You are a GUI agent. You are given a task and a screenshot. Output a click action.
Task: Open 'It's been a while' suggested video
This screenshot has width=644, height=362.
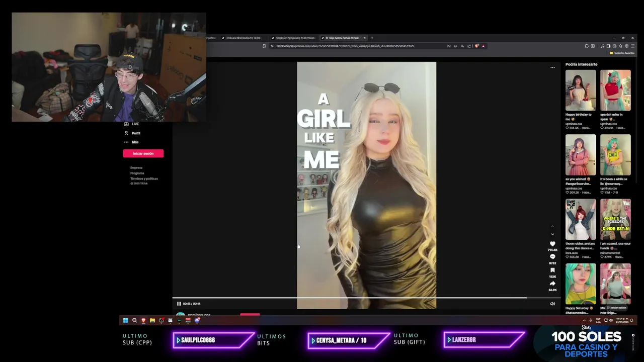click(x=615, y=155)
